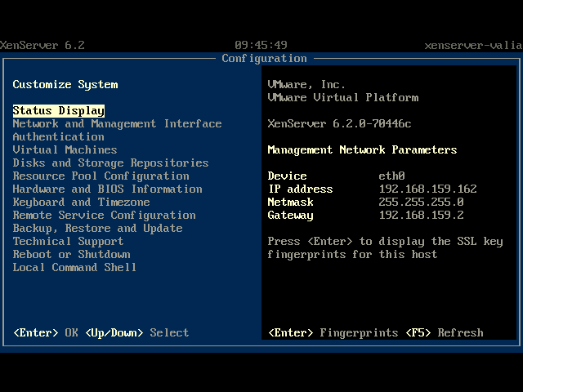Click the SSL key fingerprints instruction text
This screenshot has width=572, height=392.
click(x=385, y=248)
